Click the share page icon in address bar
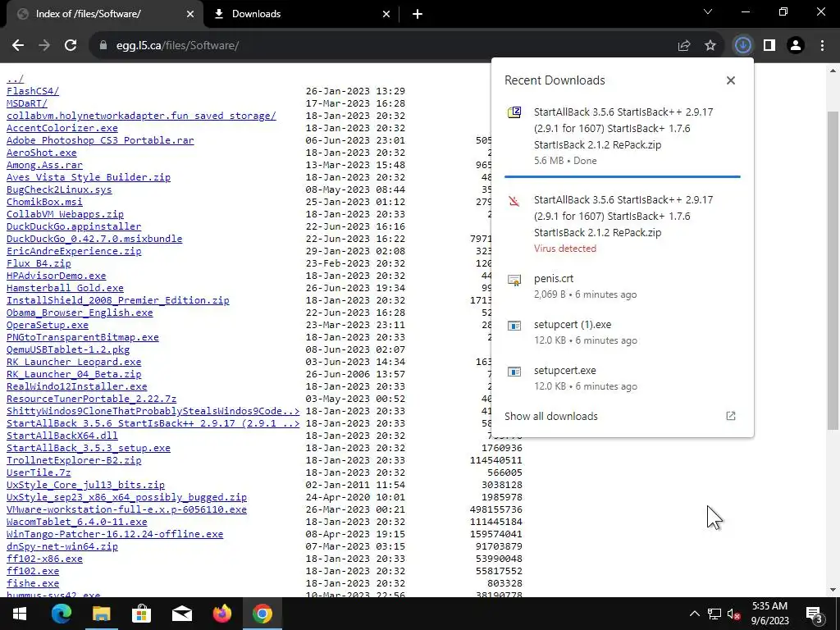Image resolution: width=840 pixels, height=630 pixels. 684,46
